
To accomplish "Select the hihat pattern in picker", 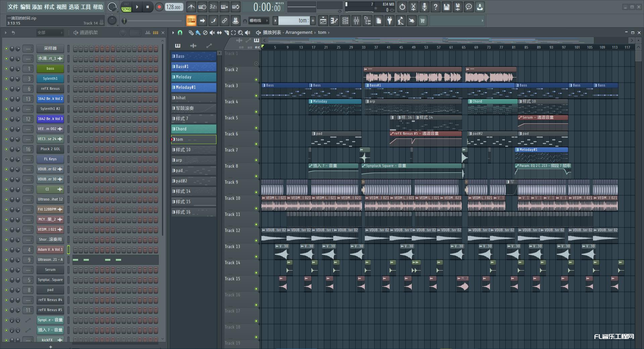I will pos(194,98).
